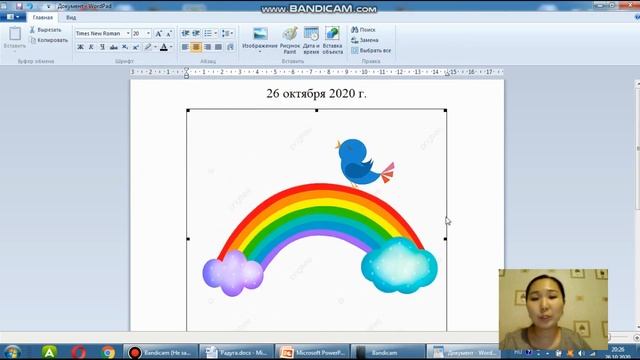The height and width of the screenshot is (360, 640).
Task: Click the right indent marker on ruler
Action: (x=447, y=73)
